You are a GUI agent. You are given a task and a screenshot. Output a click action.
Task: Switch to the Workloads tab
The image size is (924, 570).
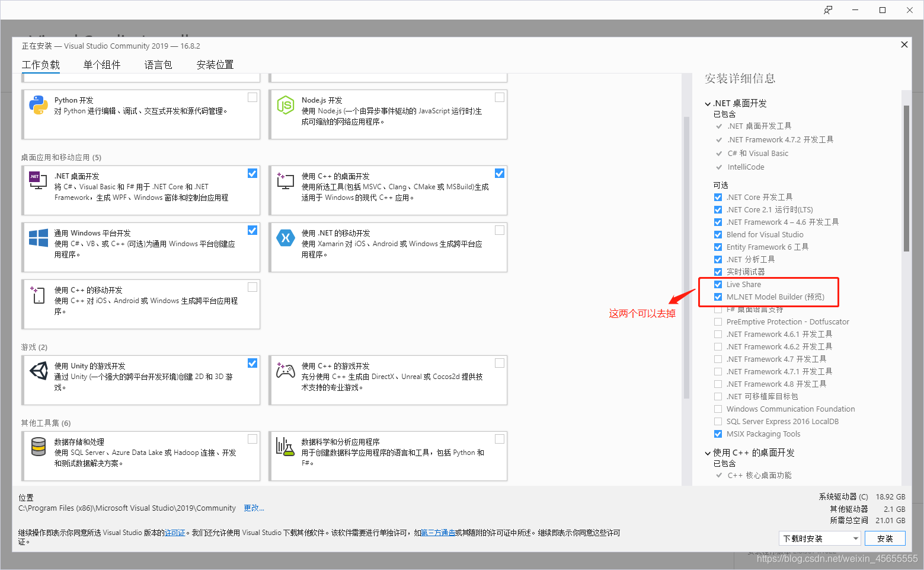click(x=41, y=65)
